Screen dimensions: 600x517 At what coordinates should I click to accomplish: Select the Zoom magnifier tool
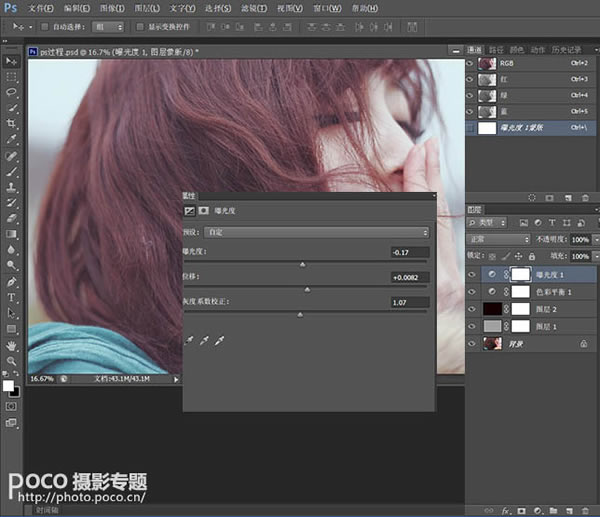pos(12,361)
